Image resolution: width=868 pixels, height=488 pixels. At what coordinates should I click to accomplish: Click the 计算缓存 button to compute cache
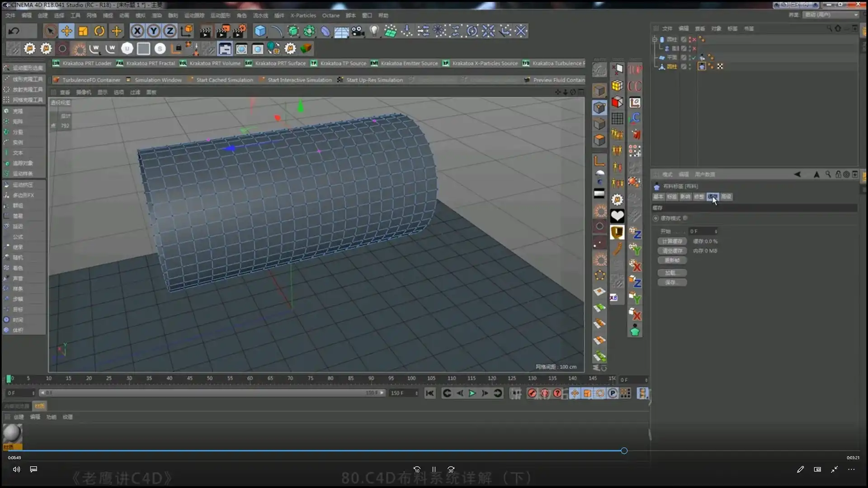coord(672,241)
